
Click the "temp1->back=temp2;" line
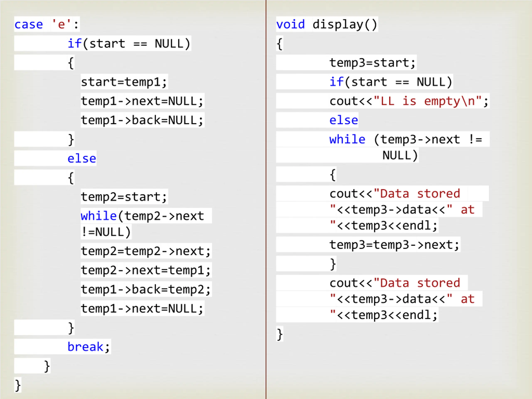pyautogui.click(x=146, y=289)
